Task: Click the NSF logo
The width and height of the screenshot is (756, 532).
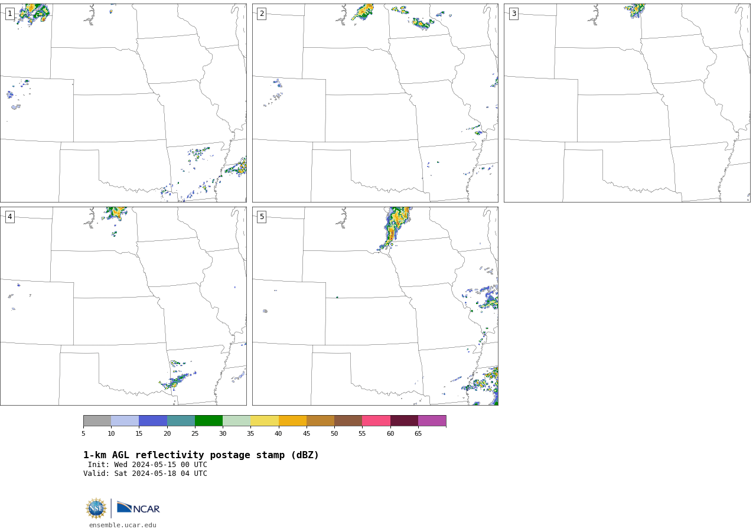Action: pos(96,508)
